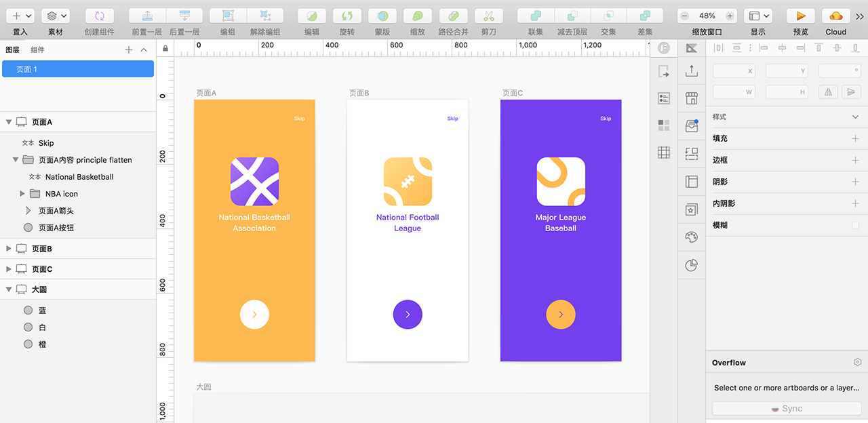Image resolution: width=868 pixels, height=423 pixels.
Task: Click the pie chart plugin icon
Action: pyautogui.click(x=692, y=265)
